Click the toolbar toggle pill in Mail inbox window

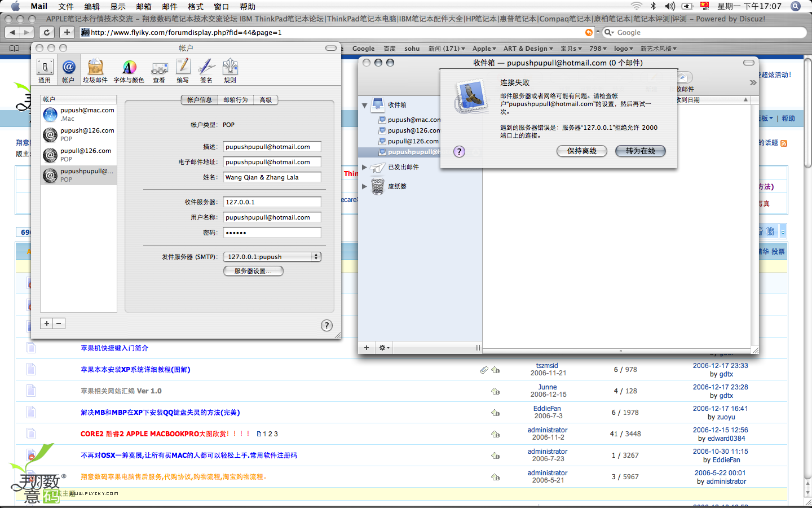pos(749,63)
